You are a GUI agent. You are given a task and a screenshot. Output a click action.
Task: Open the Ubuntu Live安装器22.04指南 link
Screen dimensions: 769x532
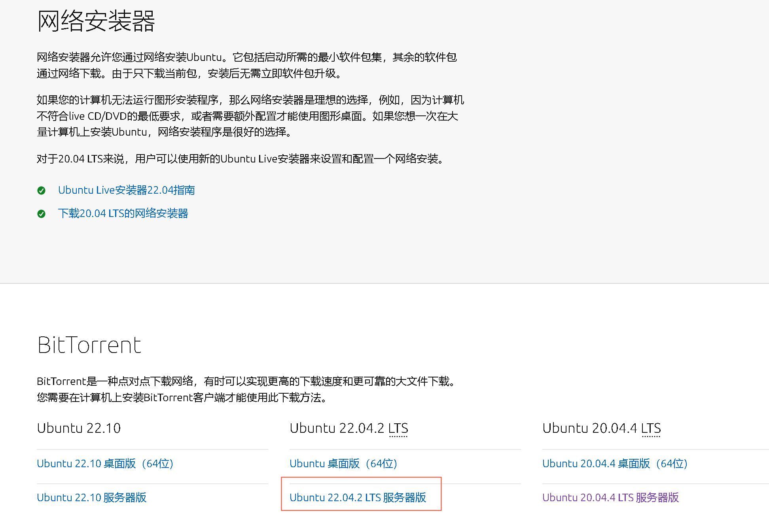(126, 190)
